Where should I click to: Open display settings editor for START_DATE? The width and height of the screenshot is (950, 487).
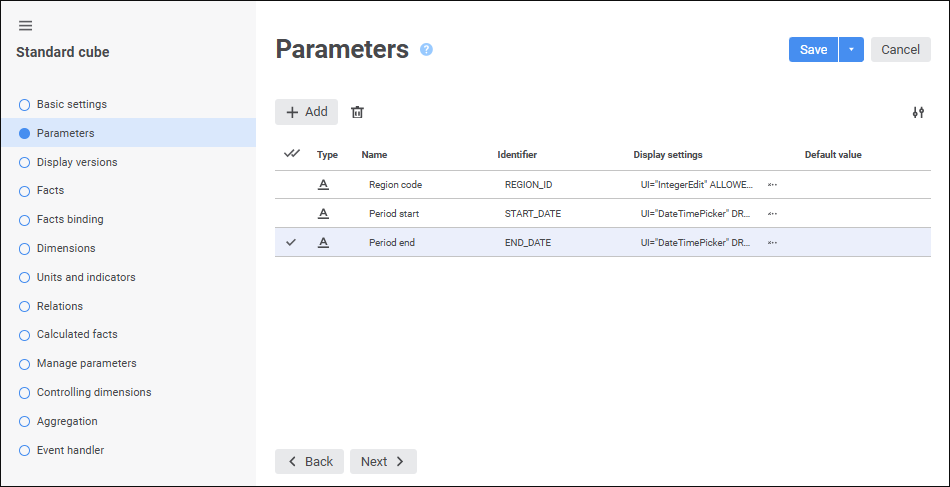[x=772, y=214]
